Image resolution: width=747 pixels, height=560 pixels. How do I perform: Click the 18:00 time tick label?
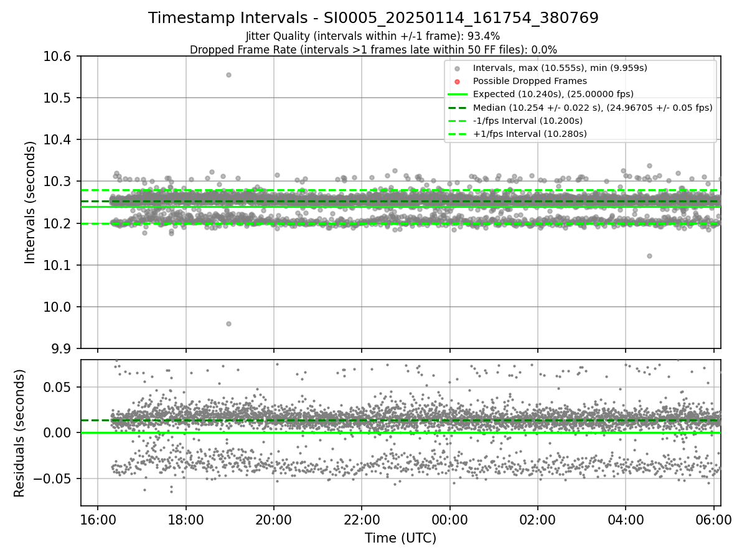(186, 519)
